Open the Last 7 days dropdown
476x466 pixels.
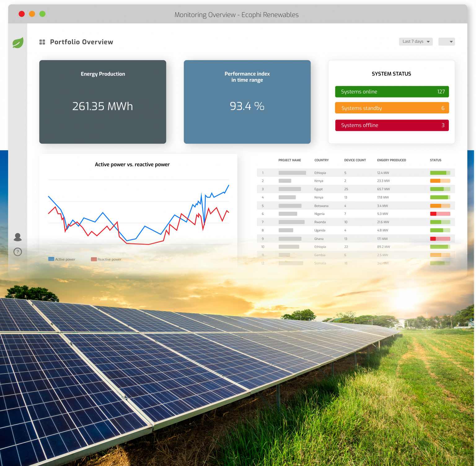[416, 41]
